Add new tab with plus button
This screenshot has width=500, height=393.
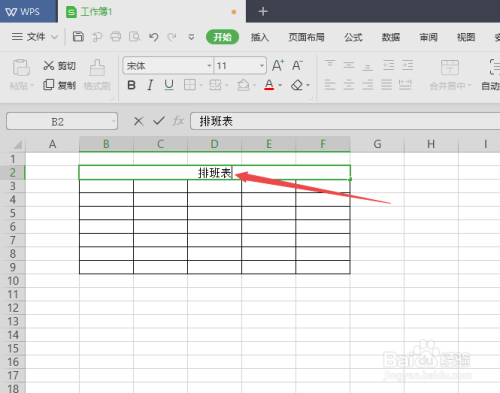click(263, 12)
